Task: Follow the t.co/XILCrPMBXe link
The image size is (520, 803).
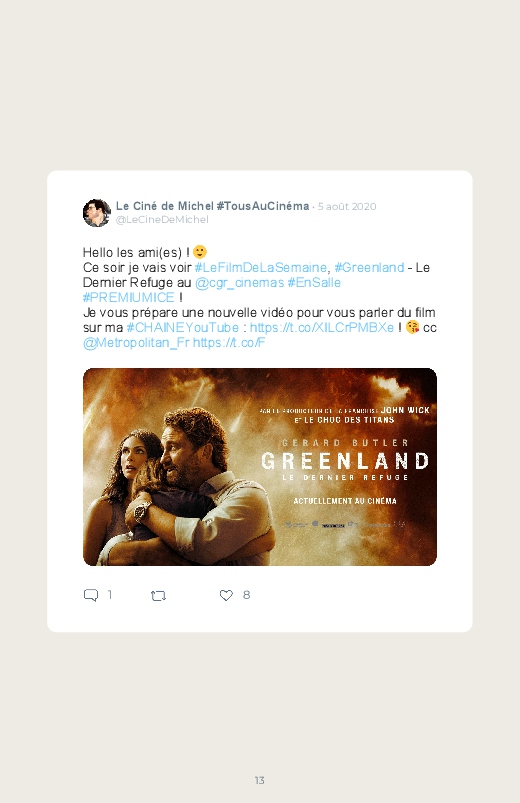Action: point(322,327)
